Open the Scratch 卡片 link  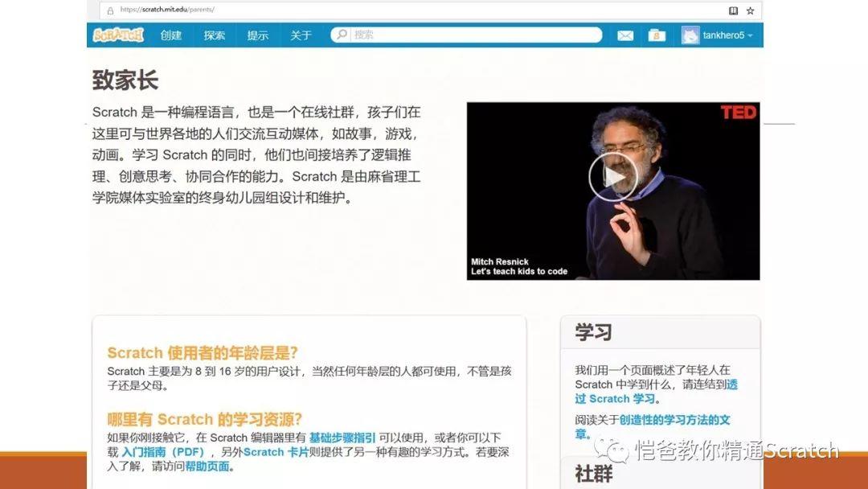pos(276,452)
